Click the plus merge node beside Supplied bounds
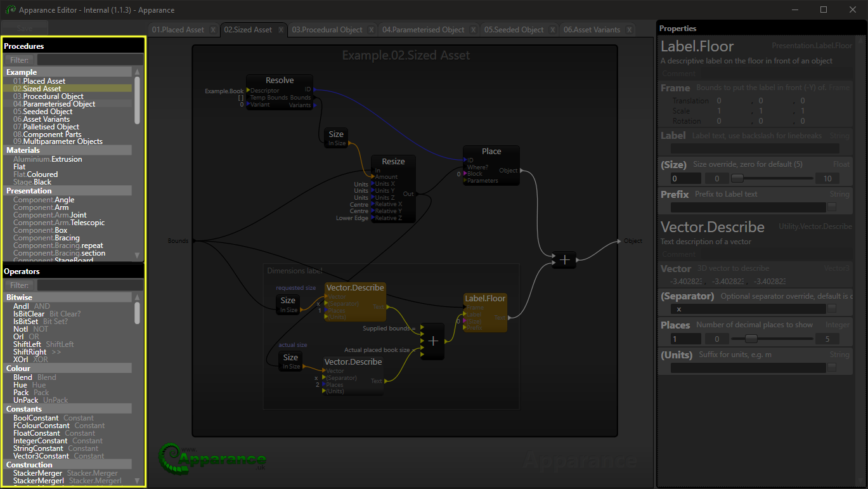868x489 pixels. point(433,341)
